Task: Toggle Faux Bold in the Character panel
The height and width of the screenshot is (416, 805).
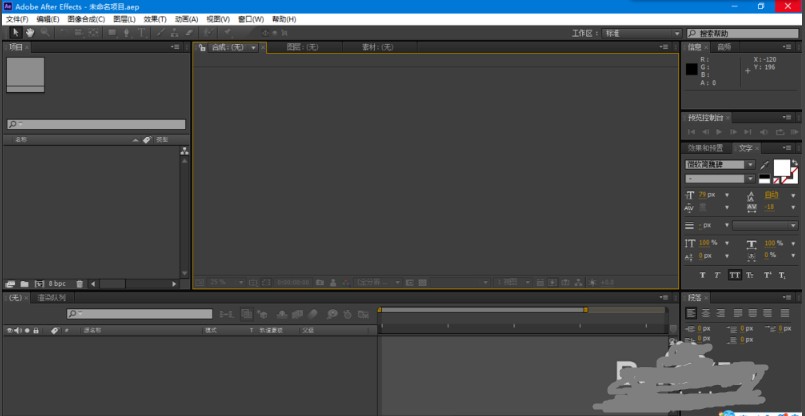Action: pyautogui.click(x=702, y=274)
